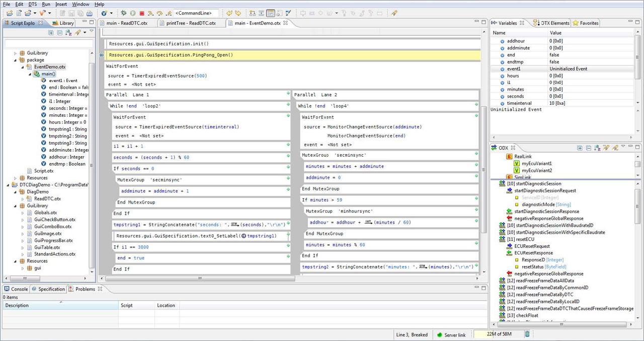This screenshot has width=644, height=341.
Task: Select myEcuVariant1 in ODX tree
Action: pyautogui.click(x=536, y=164)
